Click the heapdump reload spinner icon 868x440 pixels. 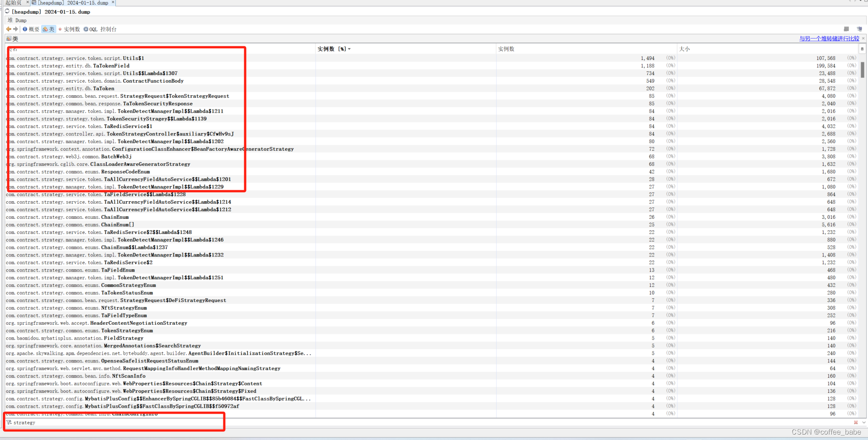[7, 11]
